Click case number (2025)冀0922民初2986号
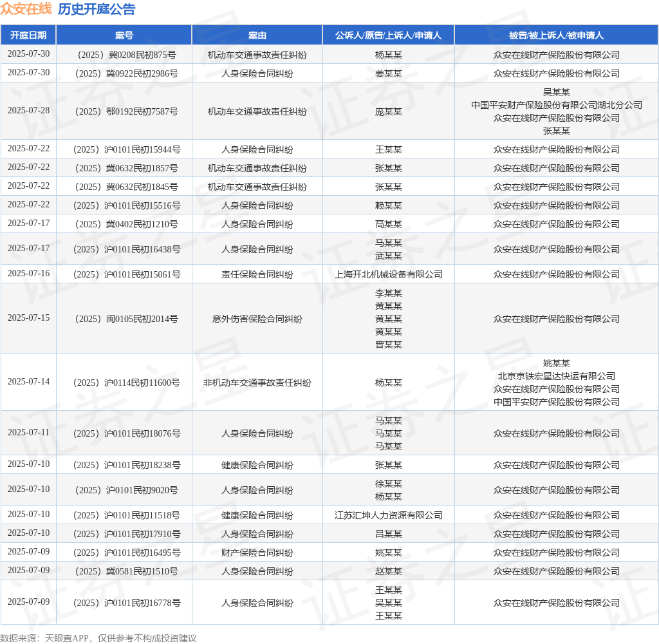 pos(127,73)
